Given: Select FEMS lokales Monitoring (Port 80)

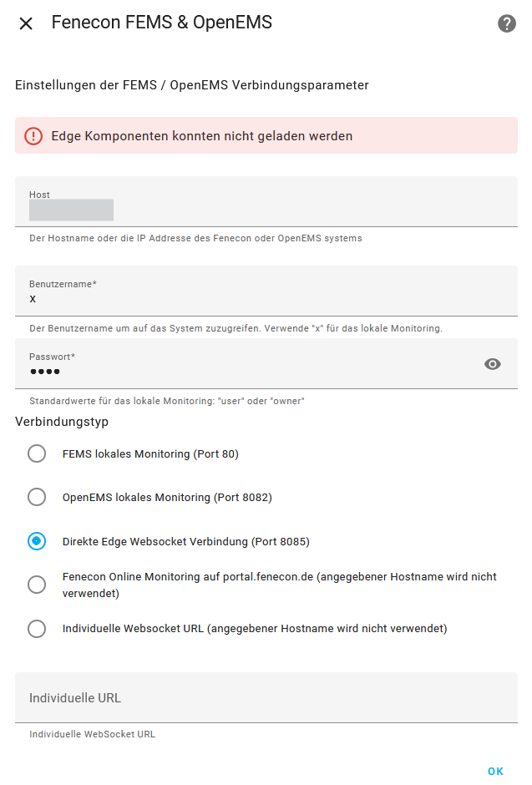Looking at the screenshot, I should tap(37, 453).
